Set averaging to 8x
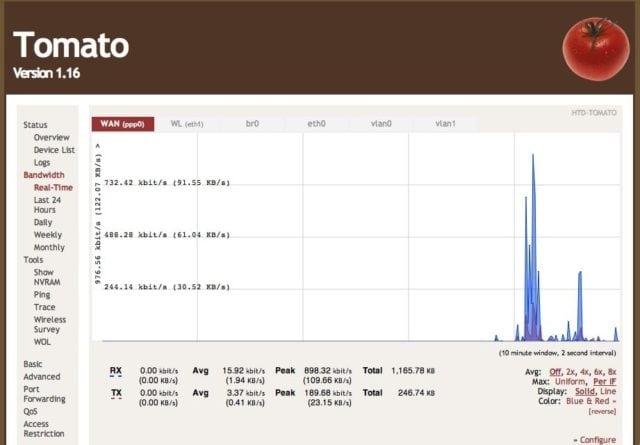Image resolution: width=640 pixels, height=445 pixels. tap(612, 372)
